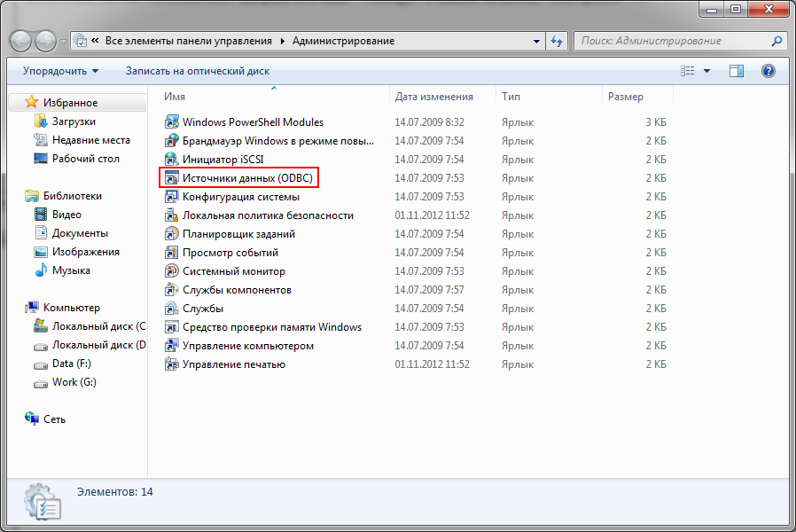This screenshot has height=532, width=796.
Task: Open the help question mark button
Action: pyautogui.click(x=769, y=71)
